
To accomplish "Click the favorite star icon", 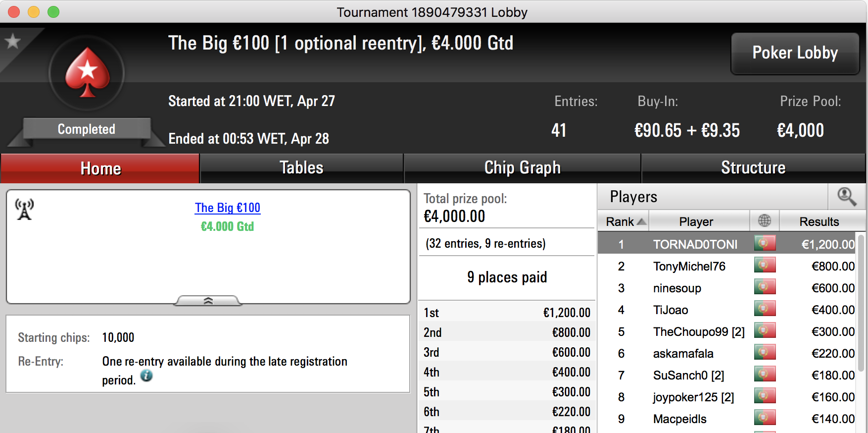I will pyautogui.click(x=12, y=41).
